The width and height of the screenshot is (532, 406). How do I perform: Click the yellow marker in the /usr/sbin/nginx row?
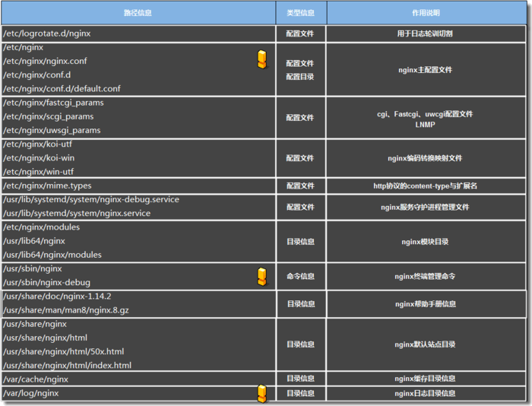[x=262, y=277]
